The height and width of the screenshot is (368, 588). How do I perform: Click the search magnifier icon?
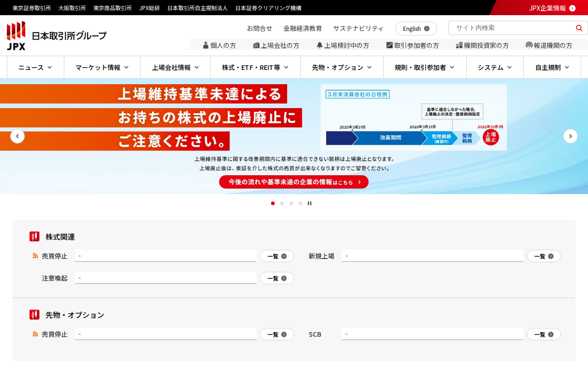[579, 28]
